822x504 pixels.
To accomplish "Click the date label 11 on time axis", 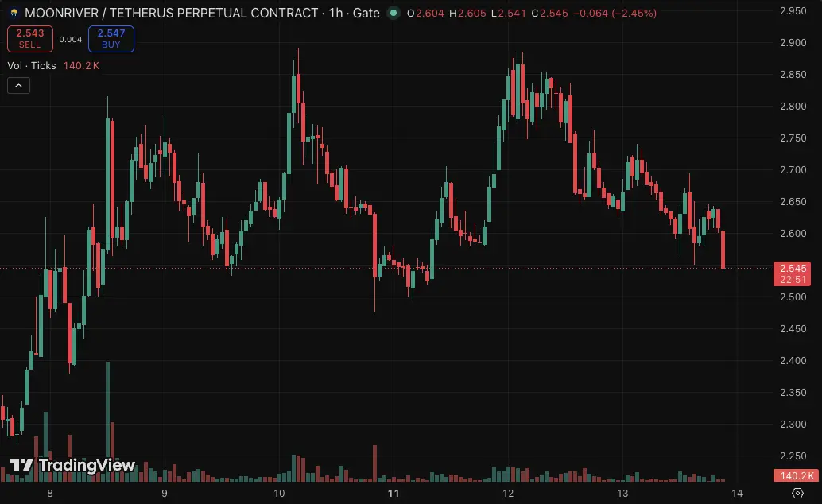I will click(394, 493).
